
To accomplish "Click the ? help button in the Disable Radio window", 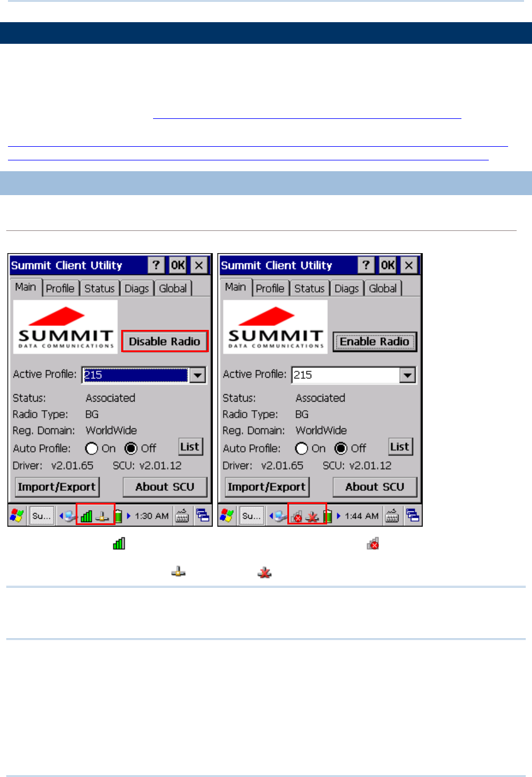I will pos(156,265).
